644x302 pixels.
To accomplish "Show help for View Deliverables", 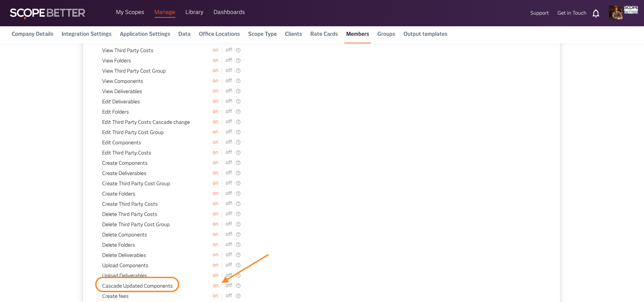I will [x=238, y=91].
